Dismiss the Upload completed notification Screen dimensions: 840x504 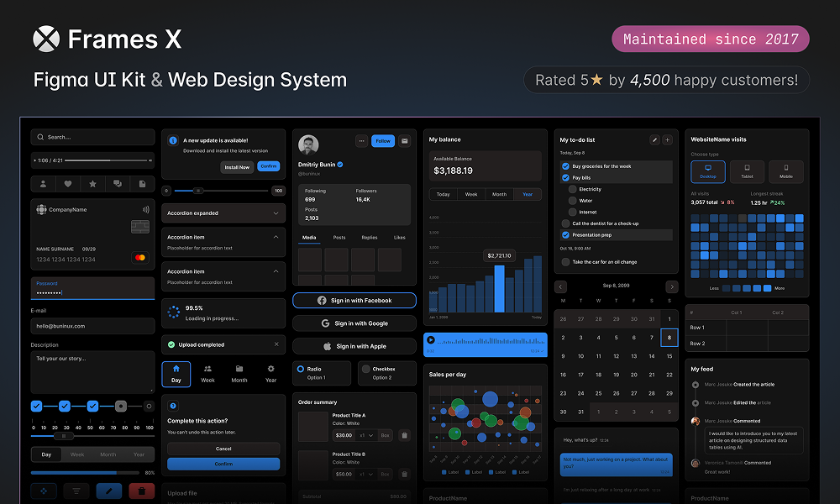click(276, 344)
